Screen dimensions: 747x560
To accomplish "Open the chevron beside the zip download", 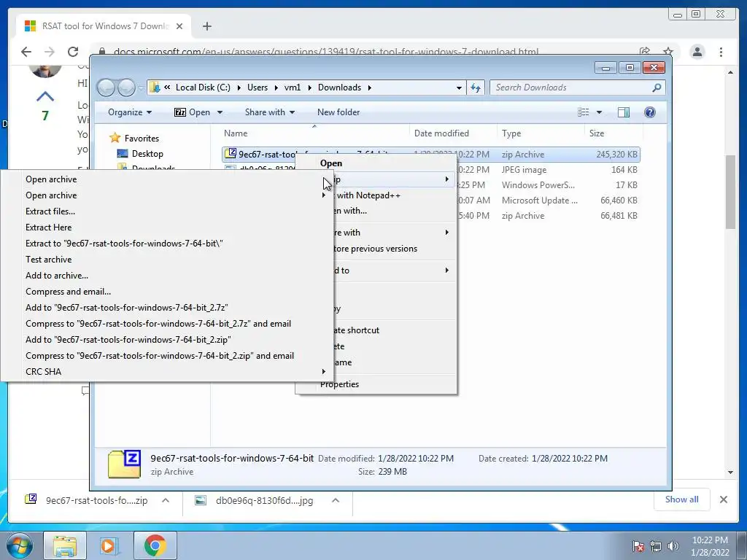I will pos(166,500).
